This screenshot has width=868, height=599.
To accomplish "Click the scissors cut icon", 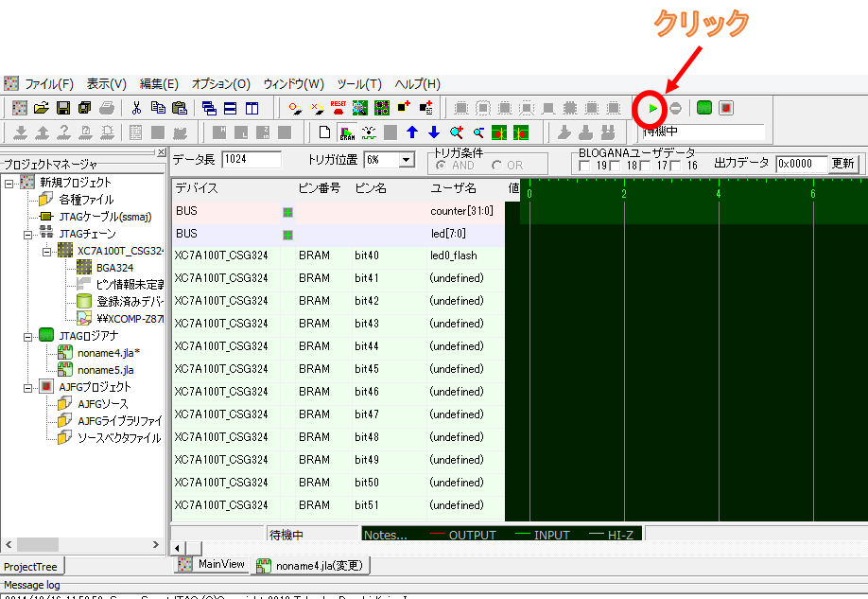I will click(x=136, y=108).
